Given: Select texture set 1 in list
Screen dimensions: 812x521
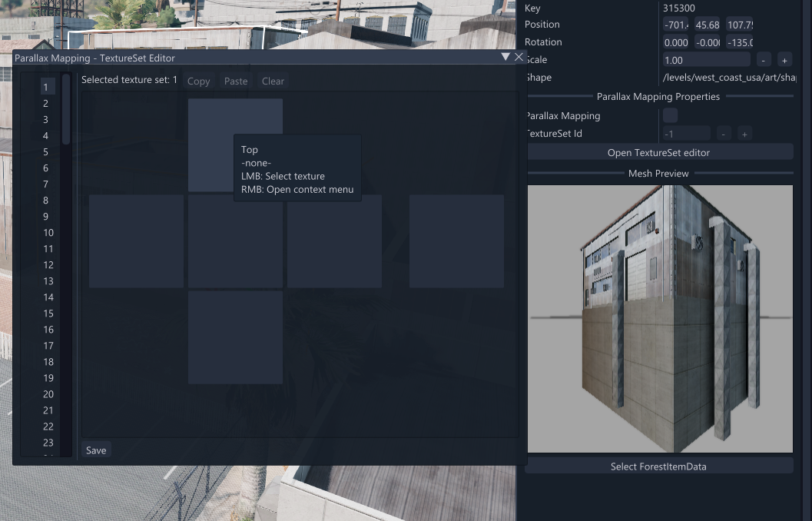Looking at the screenshot, I should pyautogui.click(x=48, y=87).
